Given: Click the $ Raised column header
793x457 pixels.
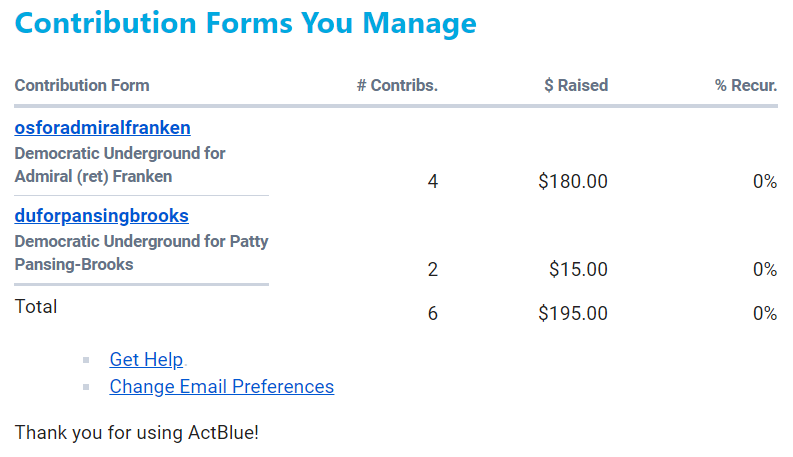Looking at the screenshot, I should [x=576, y=85].
